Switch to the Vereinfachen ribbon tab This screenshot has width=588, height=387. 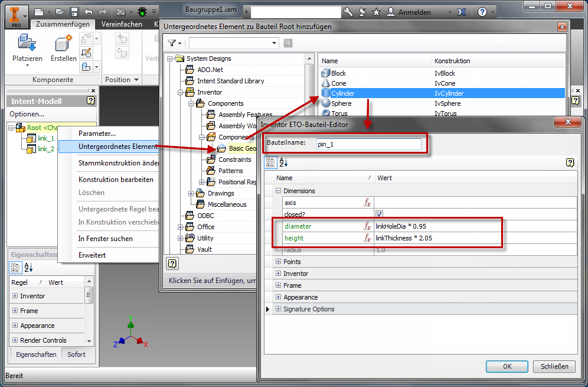(x=122, y=24)
